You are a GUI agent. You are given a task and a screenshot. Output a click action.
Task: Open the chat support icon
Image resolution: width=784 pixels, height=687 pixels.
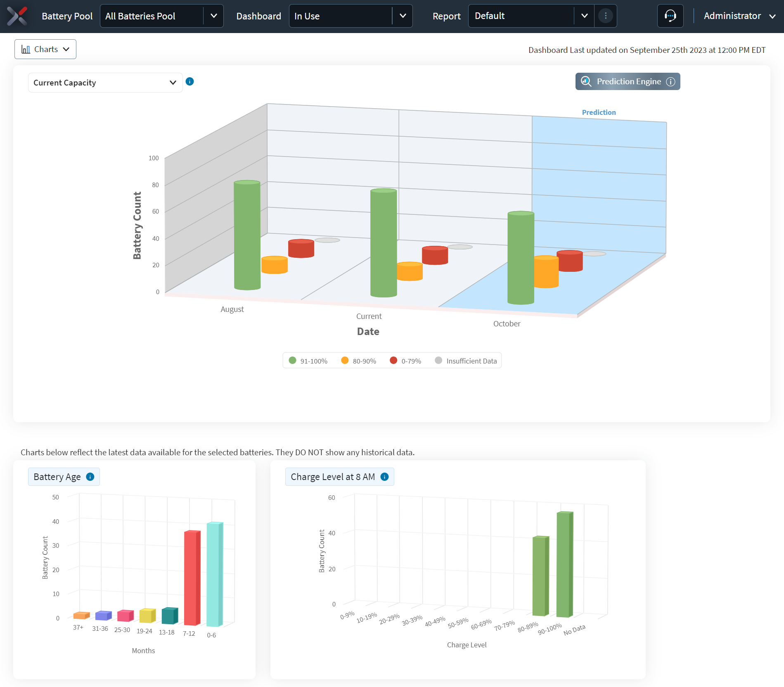(x=670, y=16)
